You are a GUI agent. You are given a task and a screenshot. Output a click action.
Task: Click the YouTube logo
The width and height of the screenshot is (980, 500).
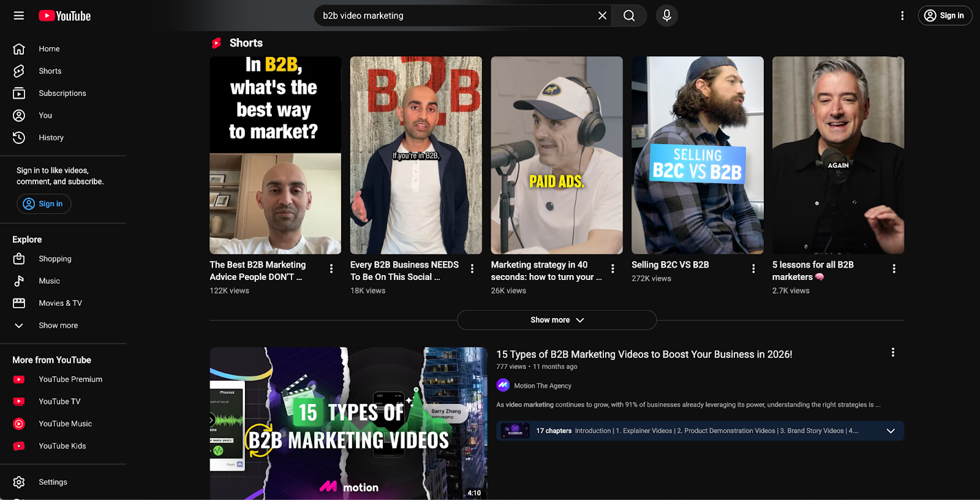(65, 16)
